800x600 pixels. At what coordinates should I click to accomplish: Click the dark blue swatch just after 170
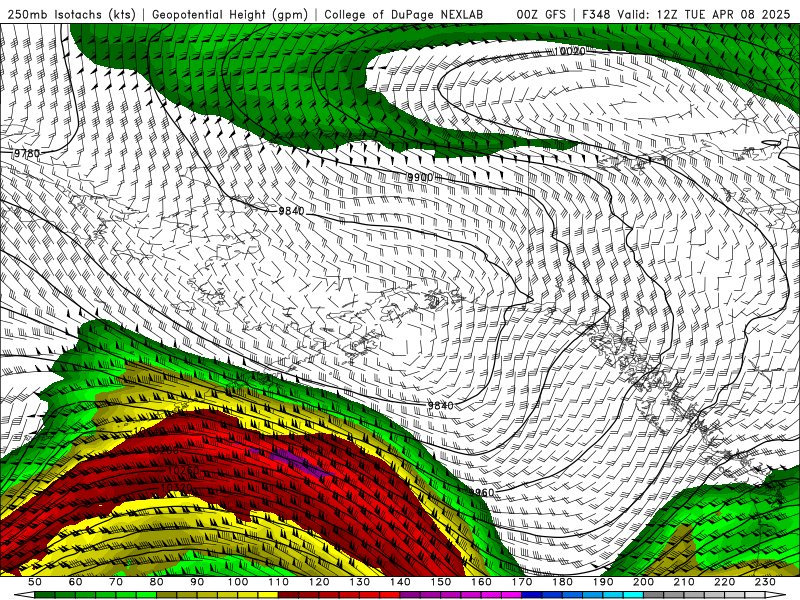(x=532, y=595)
